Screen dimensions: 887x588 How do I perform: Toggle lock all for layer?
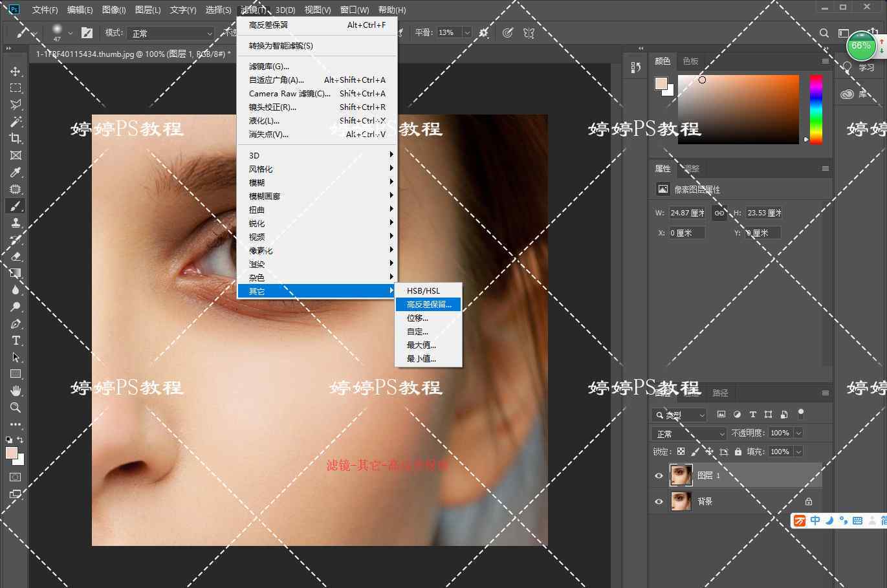pyautogui.click(x=738, y=452)
